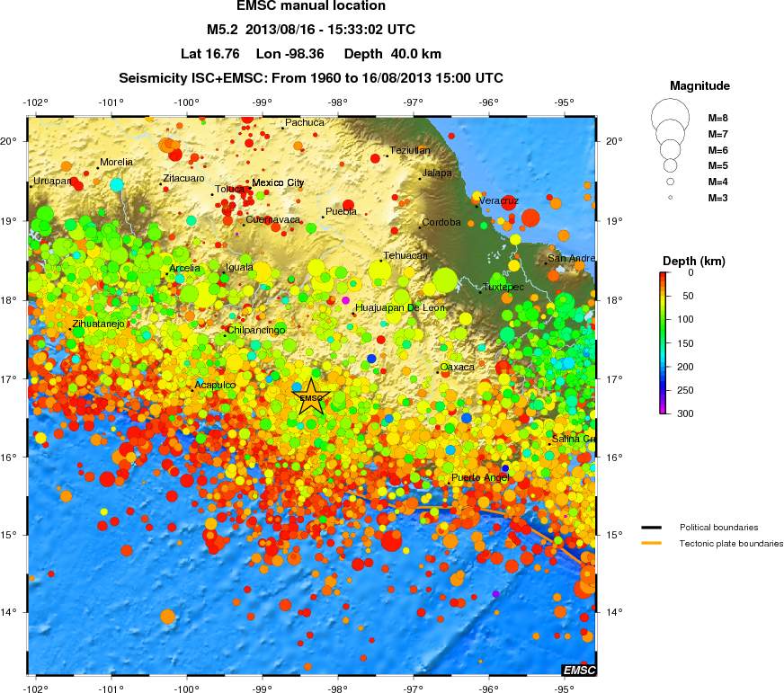
Task: Click the Toluca label
Action: (229, 189)
